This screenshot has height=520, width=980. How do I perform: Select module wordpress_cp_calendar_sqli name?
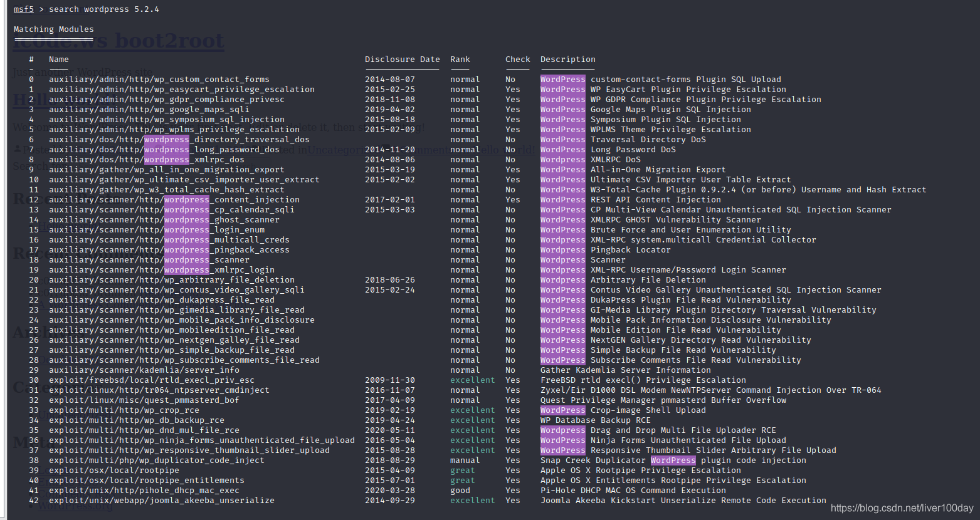[x=172, y=210]
